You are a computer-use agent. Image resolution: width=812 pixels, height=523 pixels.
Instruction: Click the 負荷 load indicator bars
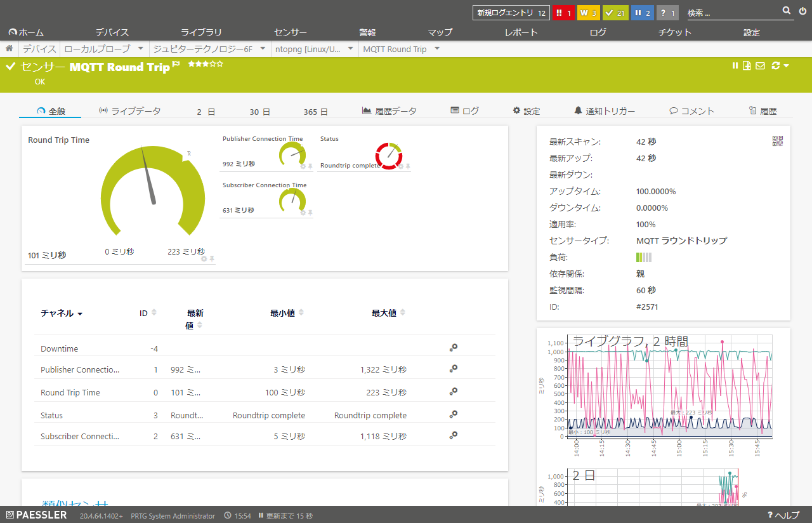(x=644, y=257)
